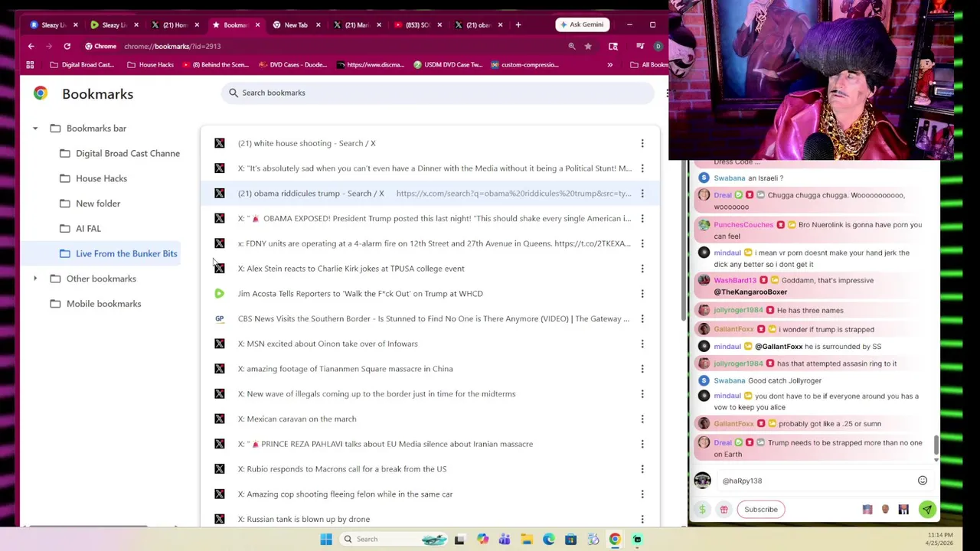Click the Chrome profile avatar
This screenshot has width=980, height=551.
658,46
